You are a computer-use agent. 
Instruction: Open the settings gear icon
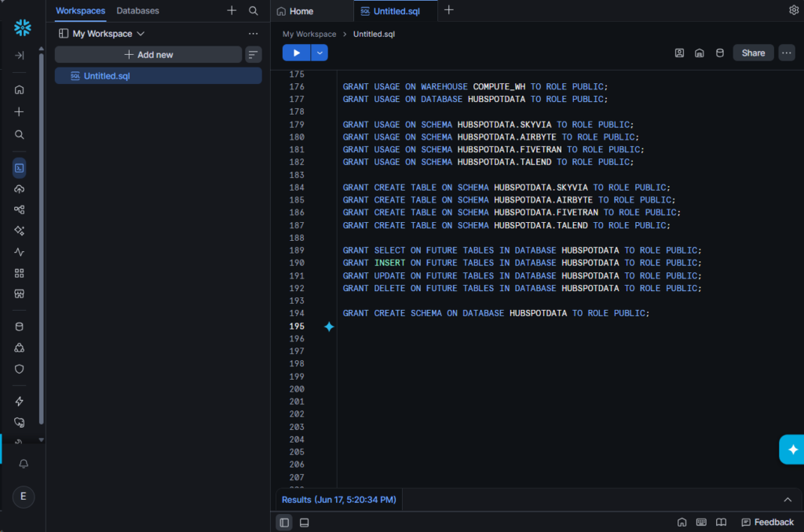pyautogui.click(x=794, y=10)
